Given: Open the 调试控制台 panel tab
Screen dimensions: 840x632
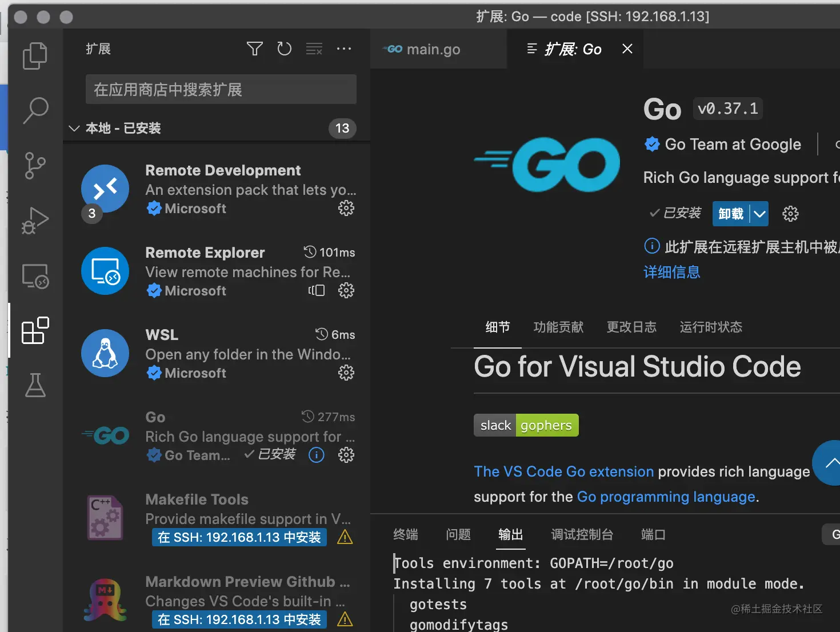Looking at the screenshot, I should coord(582,534).
